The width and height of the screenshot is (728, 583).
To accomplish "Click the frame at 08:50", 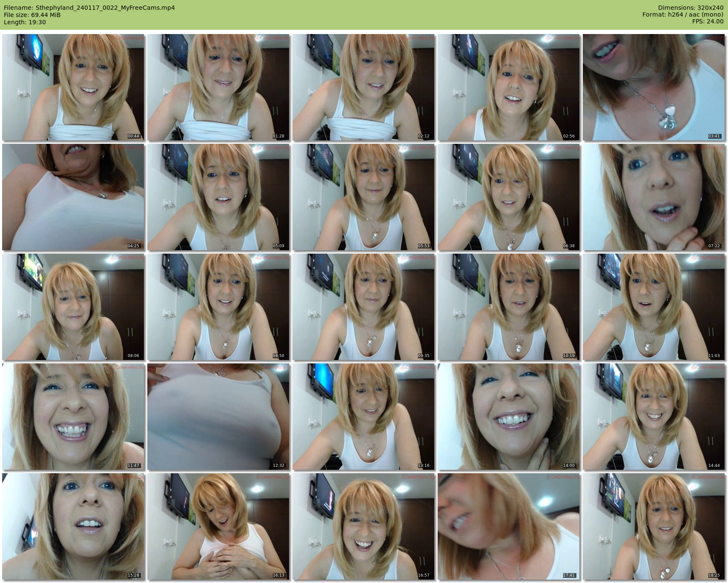I will tap(218, 307).
